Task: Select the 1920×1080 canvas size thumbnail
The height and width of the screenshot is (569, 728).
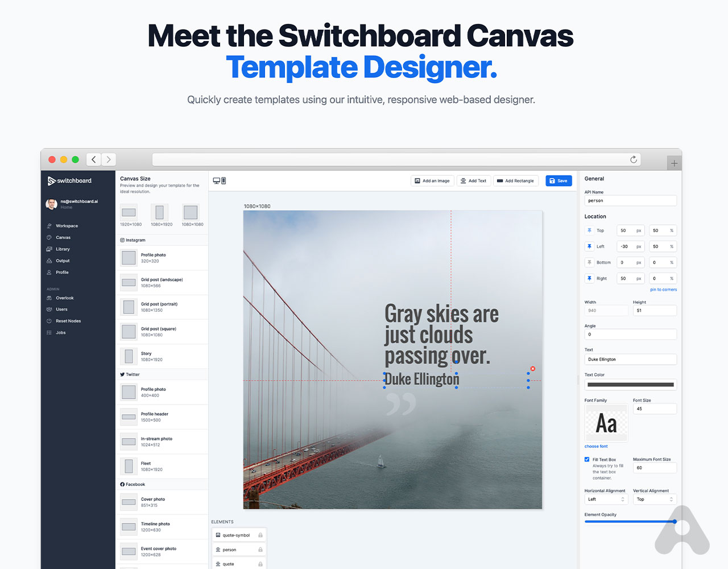Action: 129,213
